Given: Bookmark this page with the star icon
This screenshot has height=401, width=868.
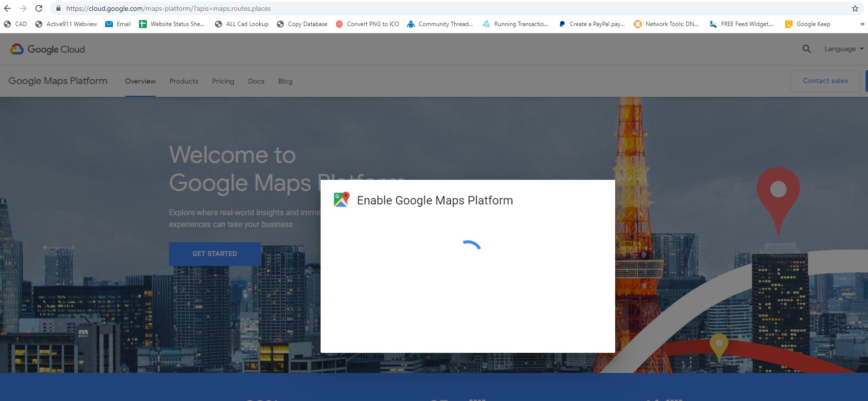Looking at the screenshot, I should (855, 8).
